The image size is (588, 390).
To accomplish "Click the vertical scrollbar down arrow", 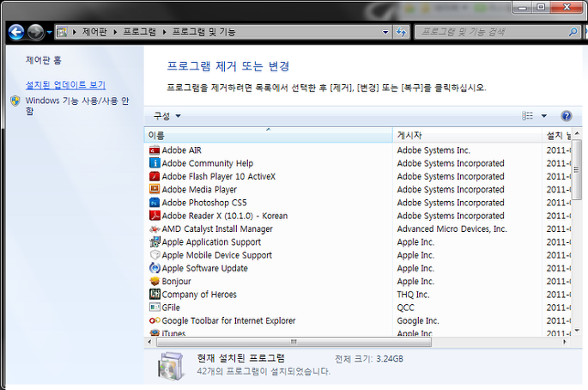I will (x=577, y=331).
